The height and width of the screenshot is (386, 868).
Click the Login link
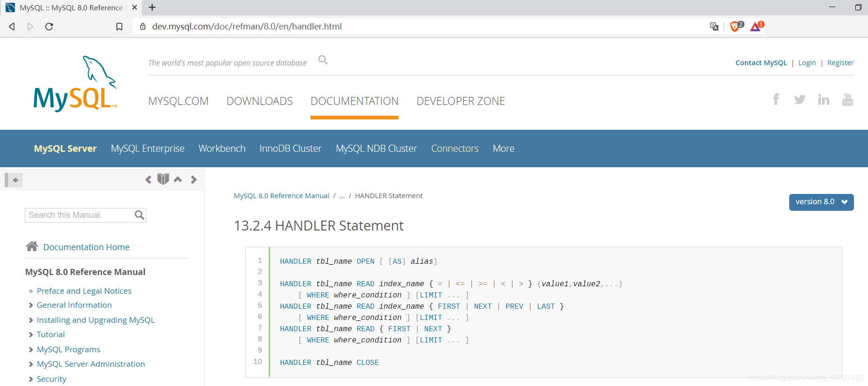[x=807, y=63]
